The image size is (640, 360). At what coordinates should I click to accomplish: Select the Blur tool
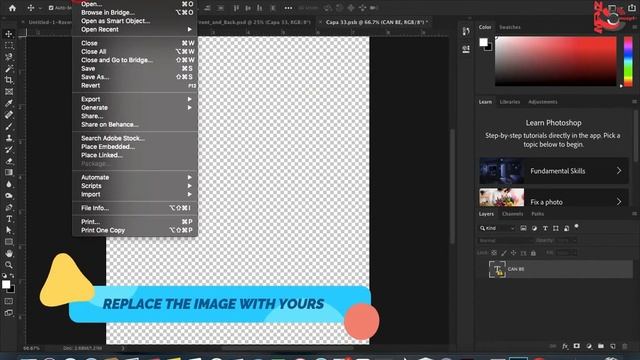[9, 184]
